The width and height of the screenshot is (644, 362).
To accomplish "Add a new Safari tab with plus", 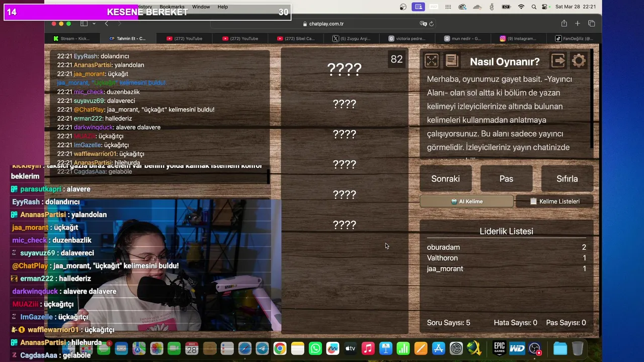I will [578, 24].
